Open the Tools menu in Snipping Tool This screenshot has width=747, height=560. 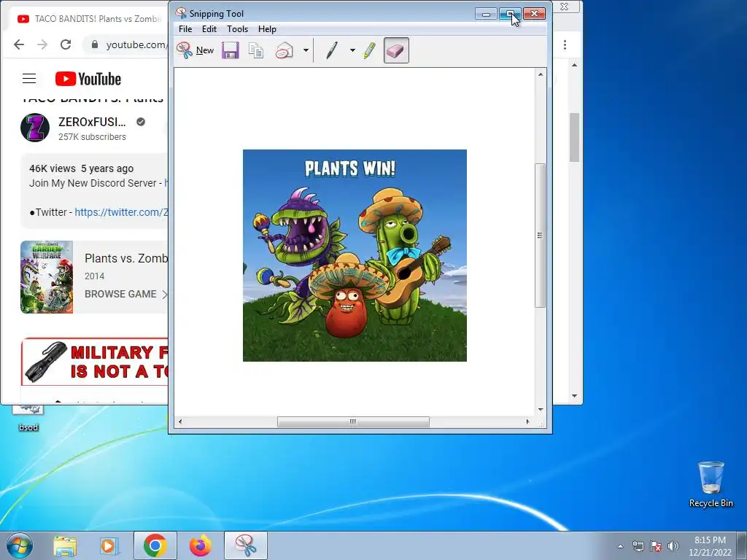[x=237, y=29]
